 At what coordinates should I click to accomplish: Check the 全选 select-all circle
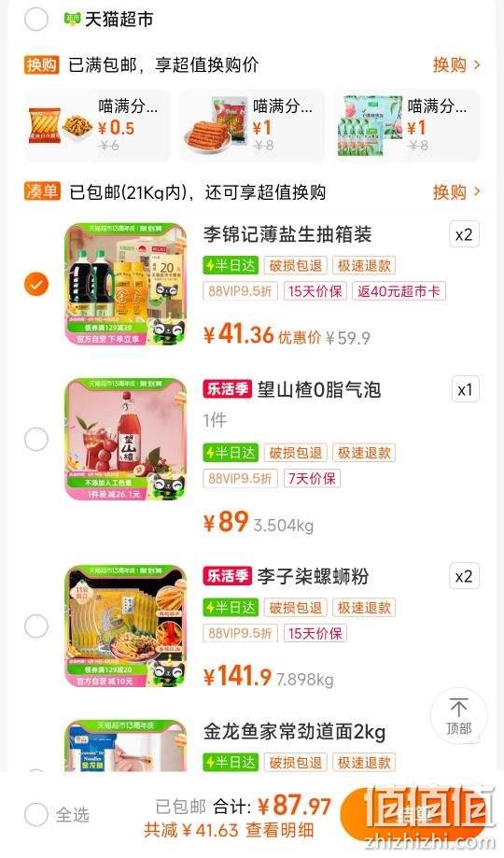(36, 814)
